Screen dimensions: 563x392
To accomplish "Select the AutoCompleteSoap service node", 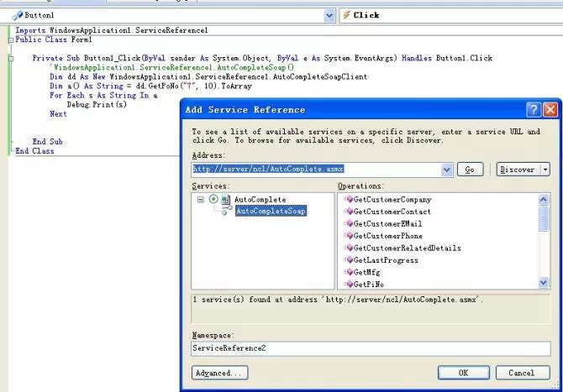I will point(271,212).
